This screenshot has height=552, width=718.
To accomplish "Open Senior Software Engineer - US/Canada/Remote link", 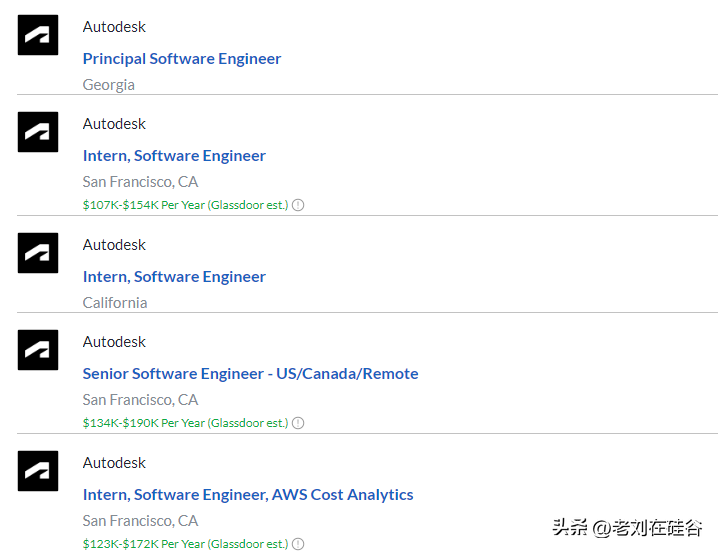I will [250, 374].
